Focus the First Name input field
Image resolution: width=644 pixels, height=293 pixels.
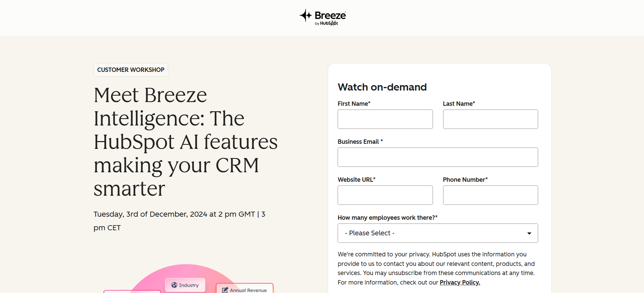[385, 119]
